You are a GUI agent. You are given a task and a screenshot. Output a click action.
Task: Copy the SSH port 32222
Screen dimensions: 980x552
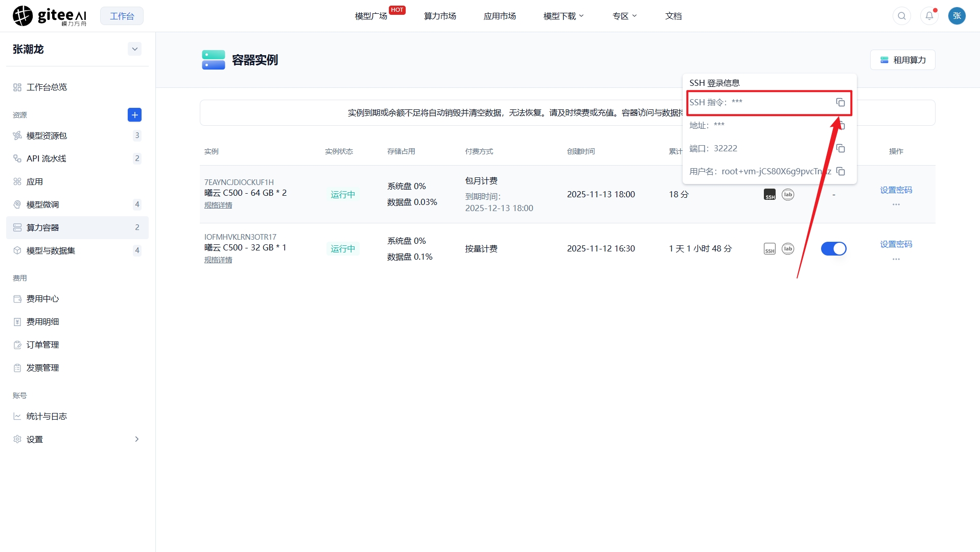(840, 148)
